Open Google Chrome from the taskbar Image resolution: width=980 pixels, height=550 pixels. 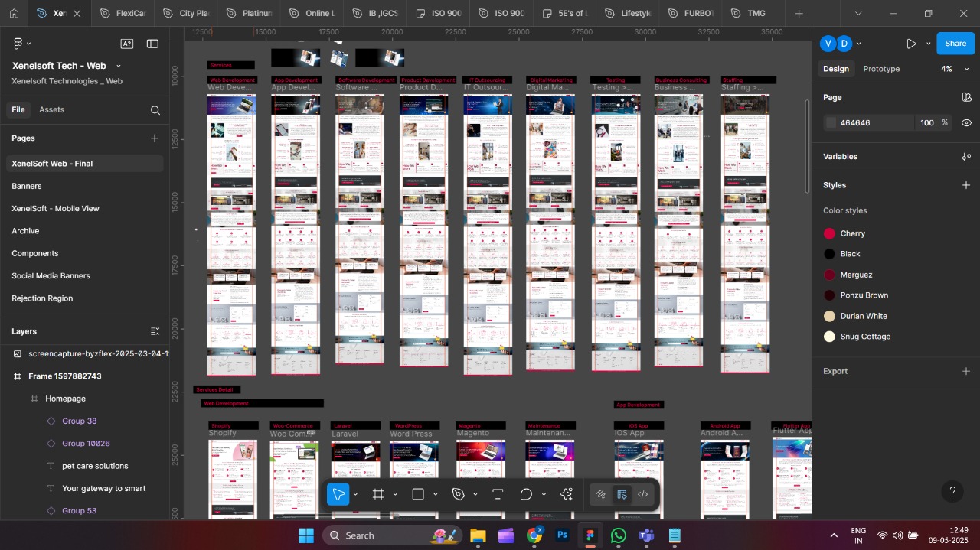[534, 535]
